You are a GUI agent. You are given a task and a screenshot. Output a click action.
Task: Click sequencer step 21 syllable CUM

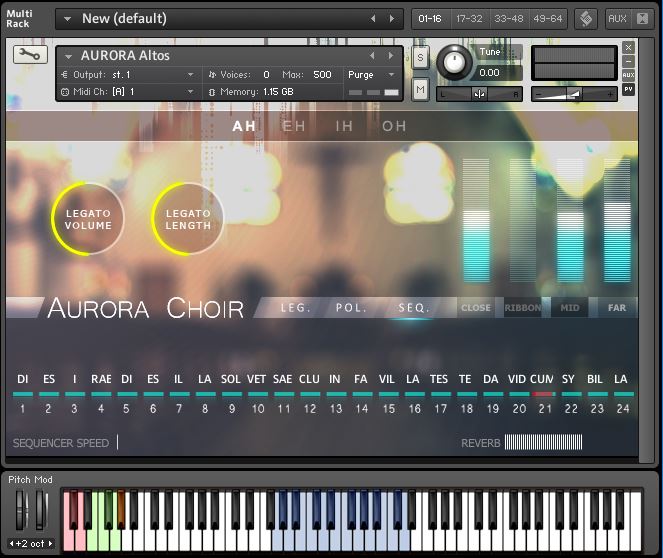(x=542, y=380)
